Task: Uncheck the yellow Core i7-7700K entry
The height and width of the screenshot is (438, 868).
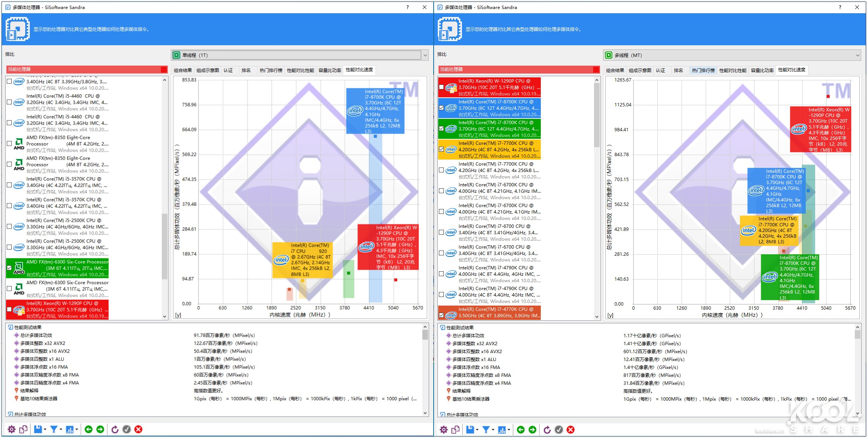Action: point(442,149)
